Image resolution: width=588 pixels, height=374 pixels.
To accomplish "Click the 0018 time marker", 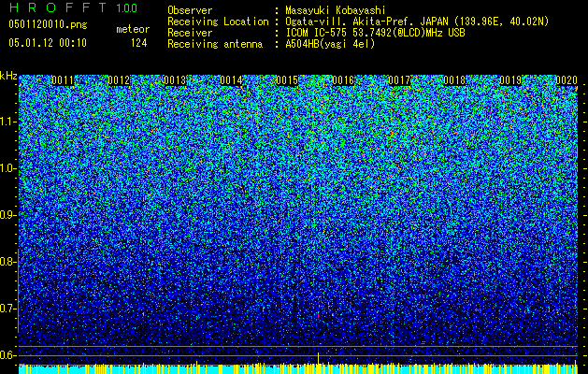I will (x=454, y=80).
